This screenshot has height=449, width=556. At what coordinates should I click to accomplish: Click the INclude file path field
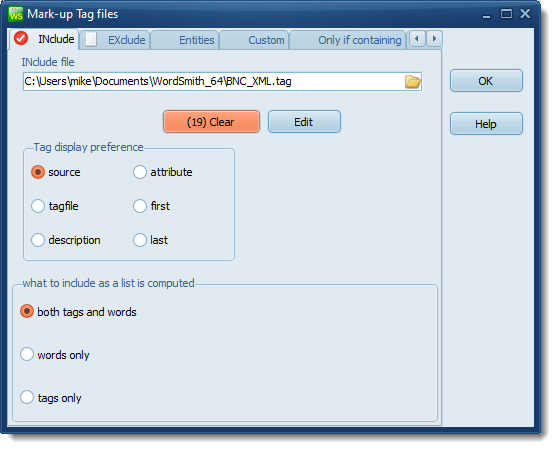pyautogui.click(x=222, y=82)
